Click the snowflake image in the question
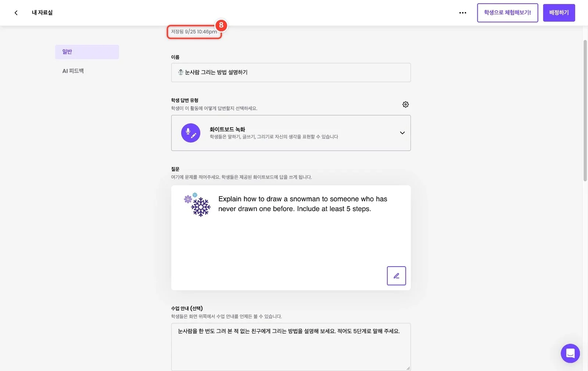 pos(197,204)
